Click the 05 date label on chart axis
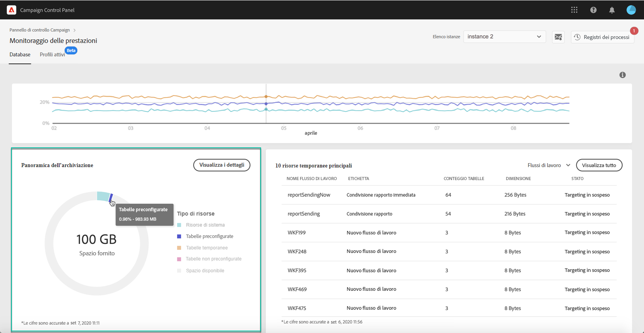This screenshot has width=644, height=333. [x=284, y=128]
